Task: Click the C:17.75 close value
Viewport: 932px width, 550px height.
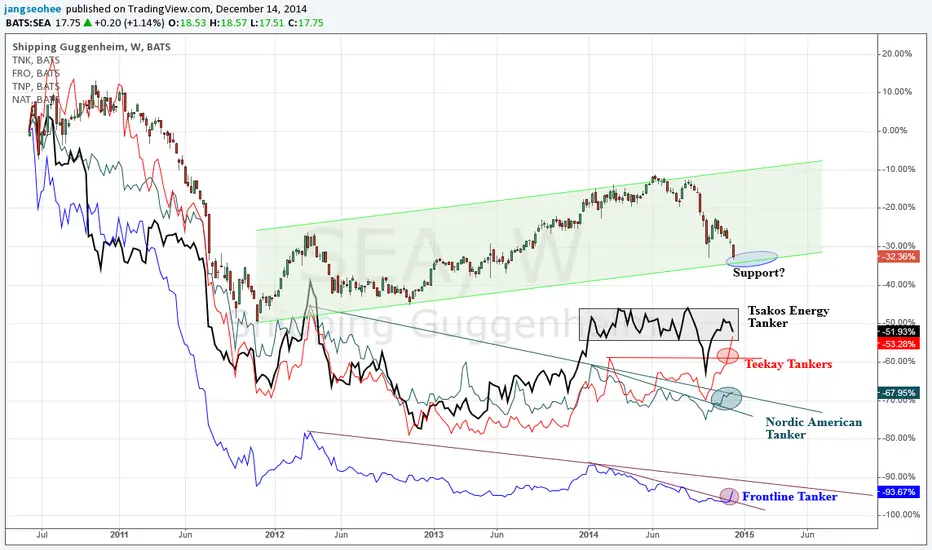Action: [306, 23]
